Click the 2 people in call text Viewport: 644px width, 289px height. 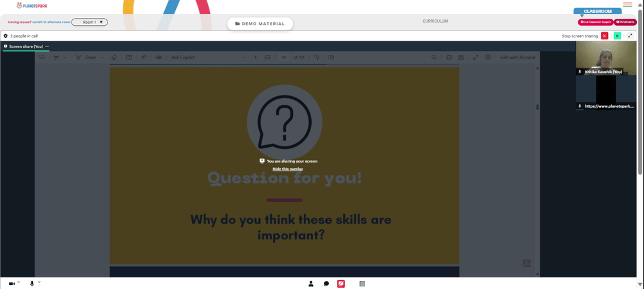24,36
